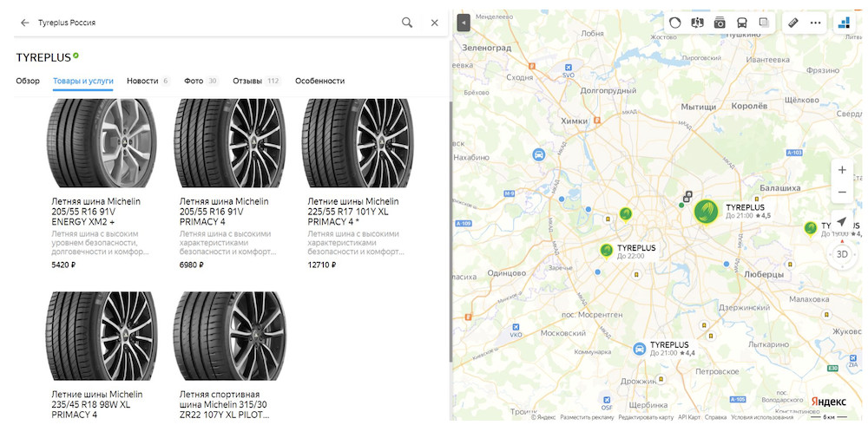Viewport: 868px width, 438px height.
Task: Zoom in with the plus button
Action: (842, 169)
